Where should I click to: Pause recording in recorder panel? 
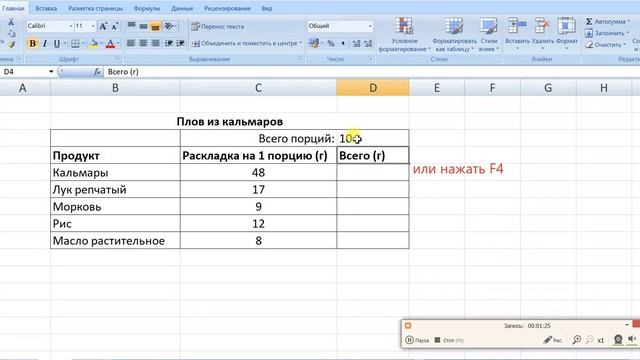click(417, 340)
